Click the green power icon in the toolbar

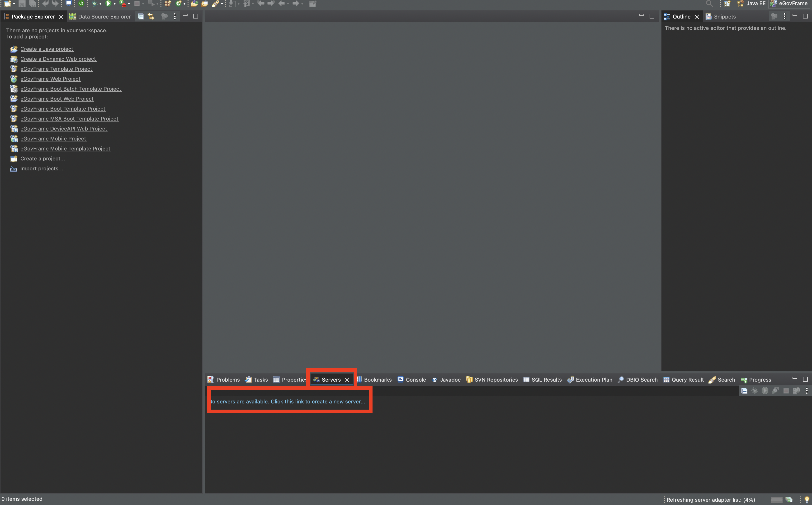point(81,3)
